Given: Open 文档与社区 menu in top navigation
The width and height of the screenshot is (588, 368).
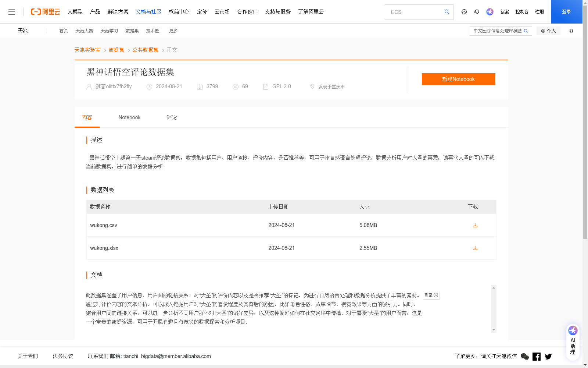Looking at the screenshot, I should pos(148,12).
